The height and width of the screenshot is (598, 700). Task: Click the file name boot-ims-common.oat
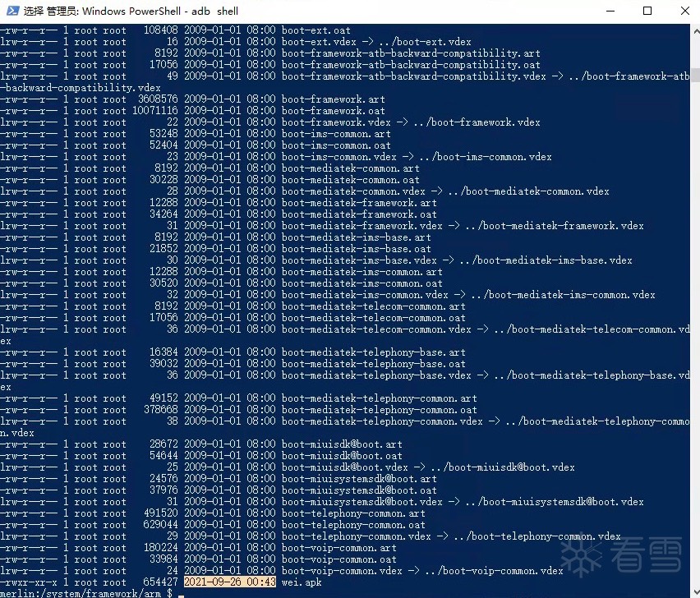[x=336, y=145]
